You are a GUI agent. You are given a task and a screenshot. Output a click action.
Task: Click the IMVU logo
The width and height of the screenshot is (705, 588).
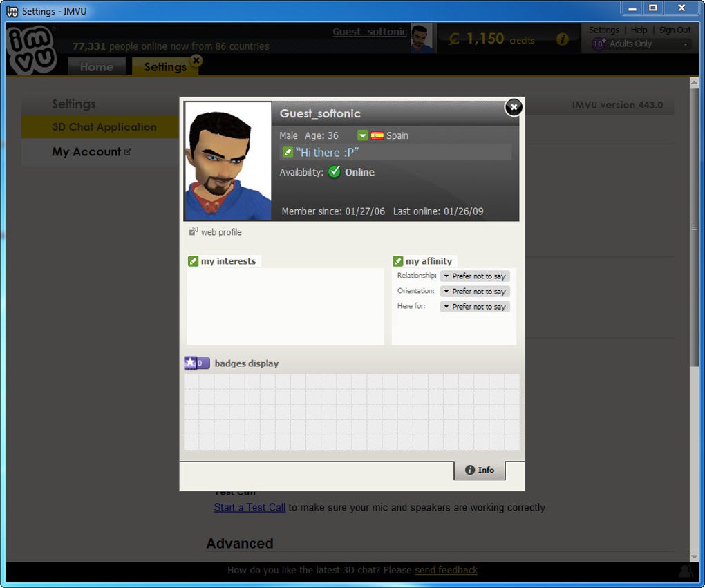pos(31,50)
